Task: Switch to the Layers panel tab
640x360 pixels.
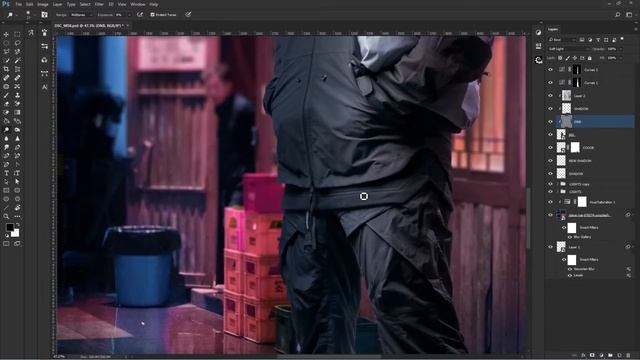Action: [553, 29]
